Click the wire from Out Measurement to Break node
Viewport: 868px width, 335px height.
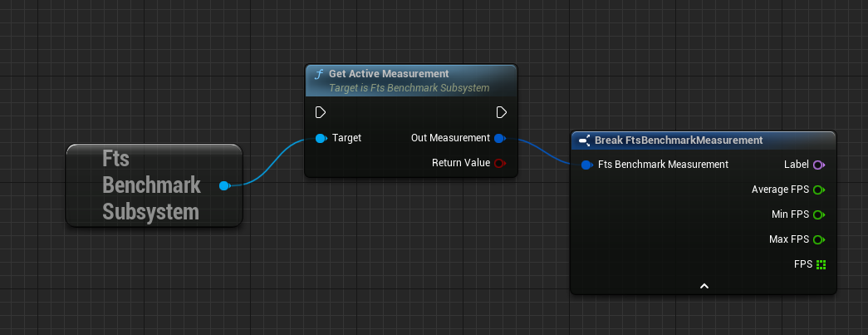pos(540,152)
